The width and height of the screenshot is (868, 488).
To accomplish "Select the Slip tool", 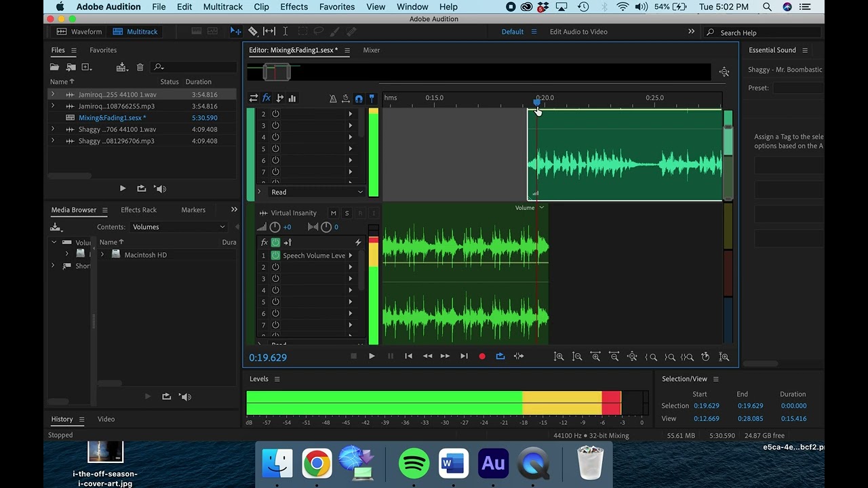I will [x=269, y=31].
